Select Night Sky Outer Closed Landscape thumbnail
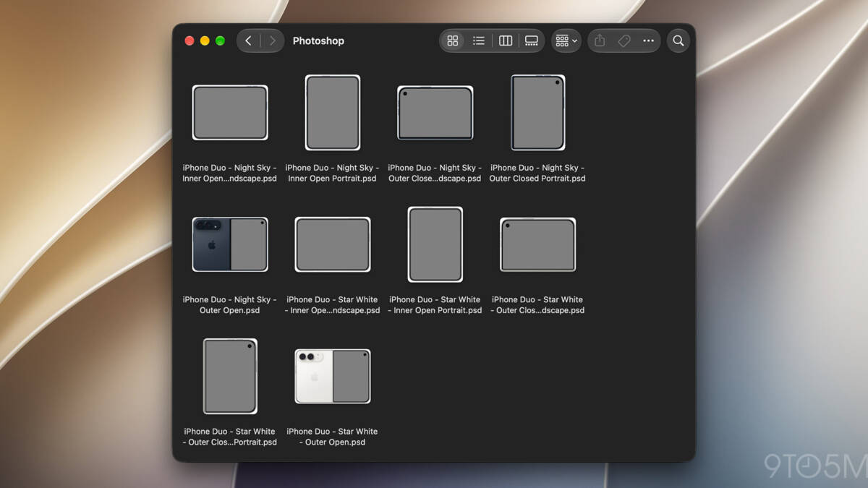Image resolution: width=868 pixels, height=488 pixels. tap(435, 113)
